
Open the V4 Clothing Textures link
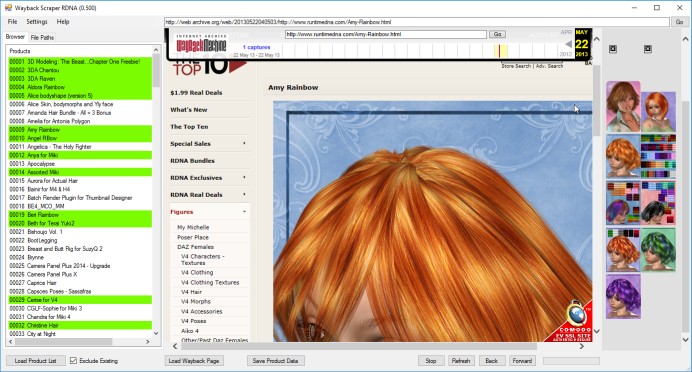click(x=210, y=282)
